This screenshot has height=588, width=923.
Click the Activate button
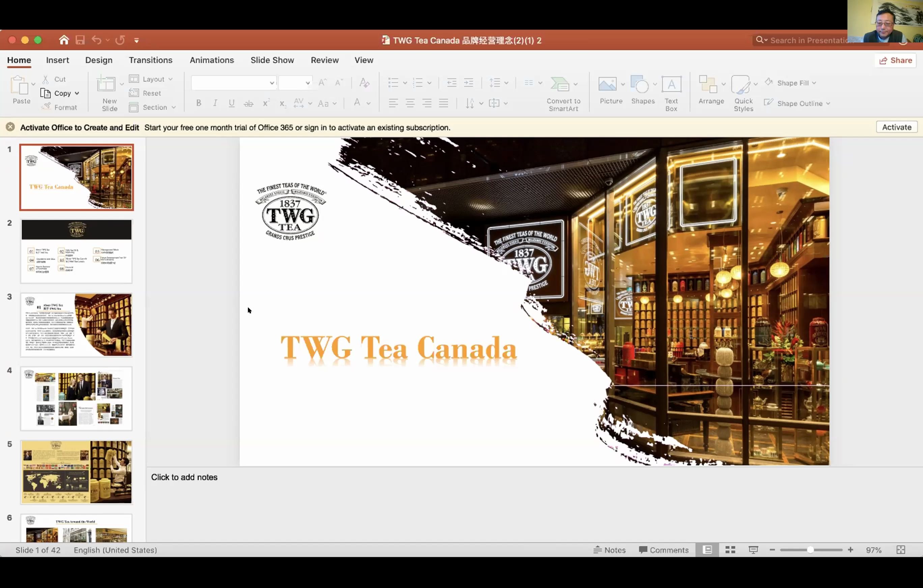pos(897,127)
